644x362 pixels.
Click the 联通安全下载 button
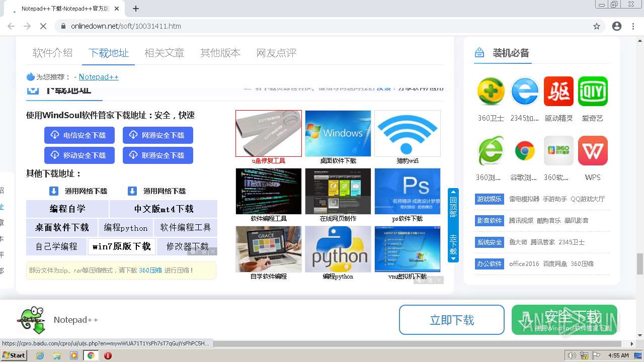pos(158,155)
